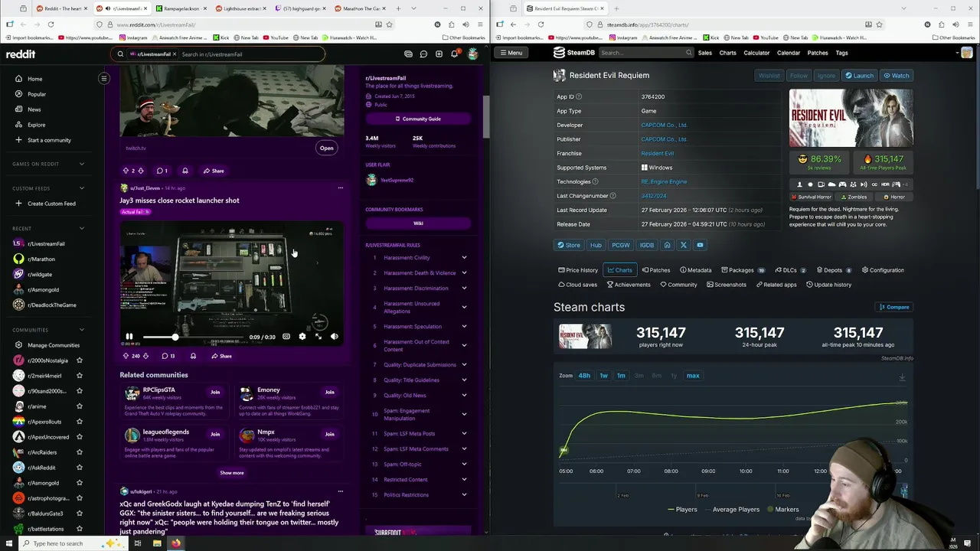Switch to Patches tab on SteamDB
The height and width of the screenshot is (551, 980).
656,270
